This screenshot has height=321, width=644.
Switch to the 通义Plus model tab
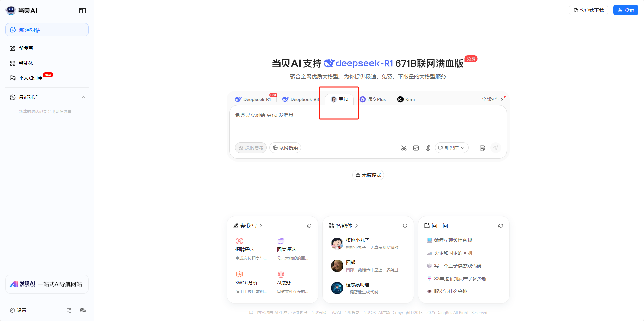click(373, 99)
